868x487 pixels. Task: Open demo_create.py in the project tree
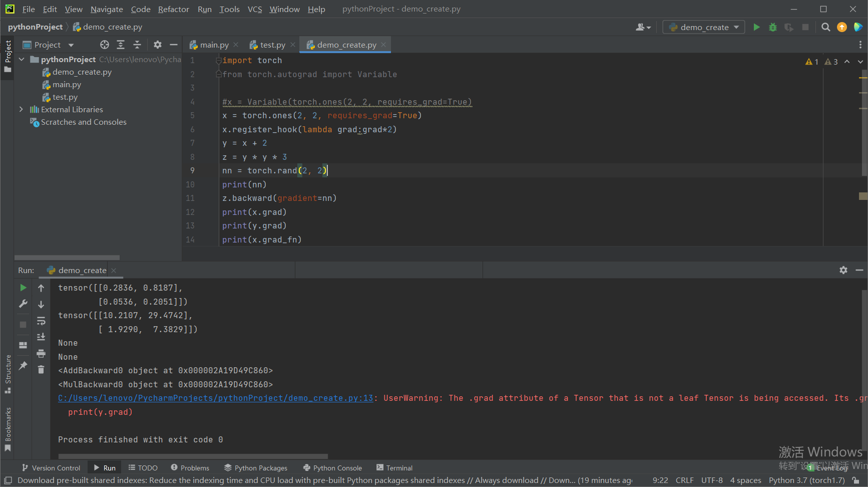(x=82, y=72)
